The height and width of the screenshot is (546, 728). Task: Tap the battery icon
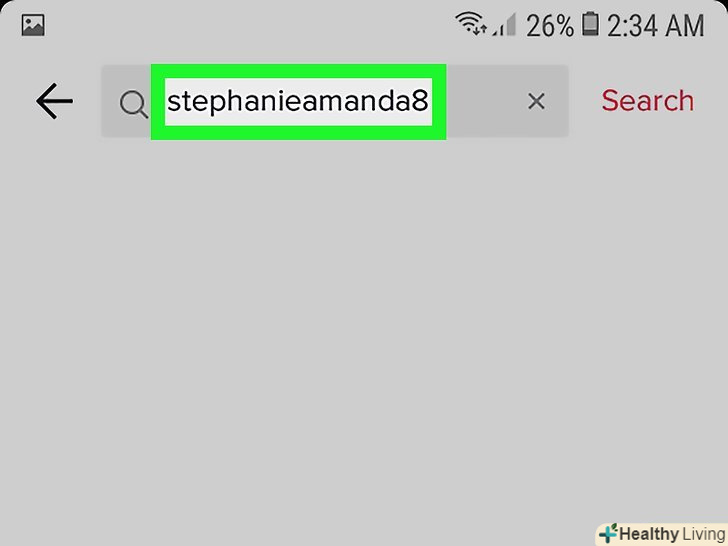pos(590,24)
